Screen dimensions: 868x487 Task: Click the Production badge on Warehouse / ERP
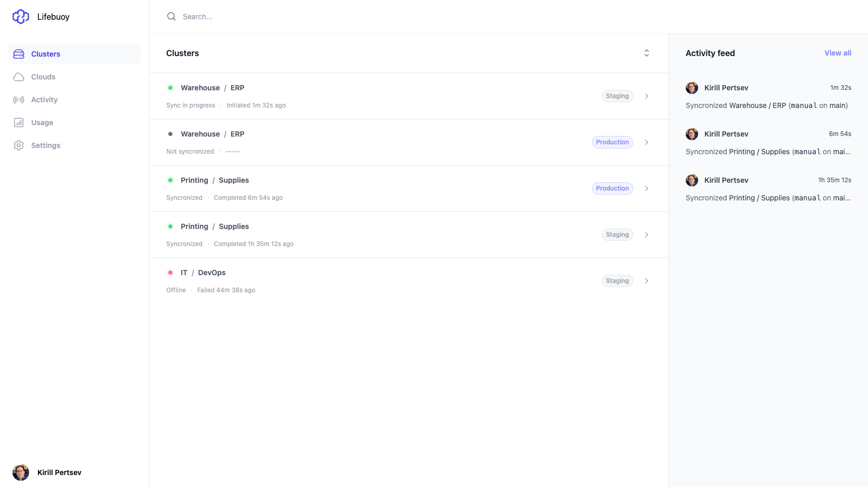point(612,142)
